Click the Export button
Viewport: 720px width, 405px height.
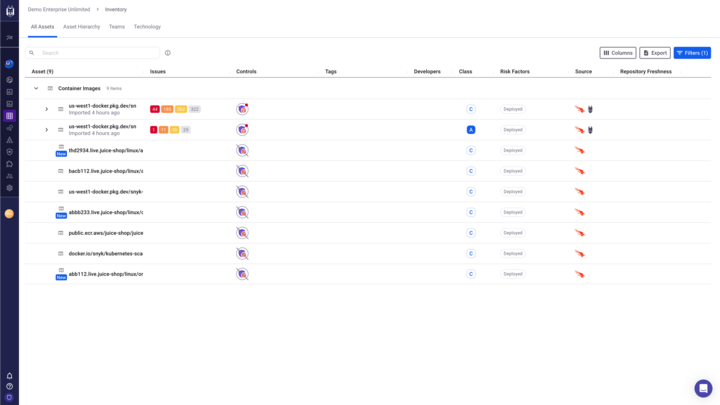(655, 53)
